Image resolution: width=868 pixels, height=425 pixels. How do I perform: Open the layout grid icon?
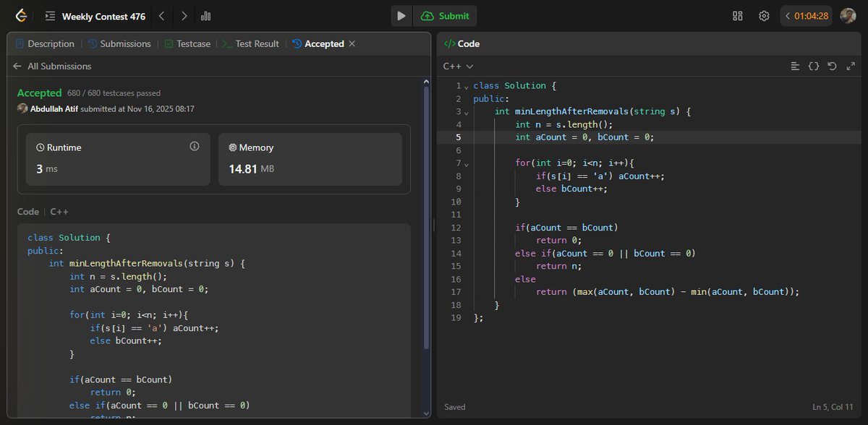point(738,16)
